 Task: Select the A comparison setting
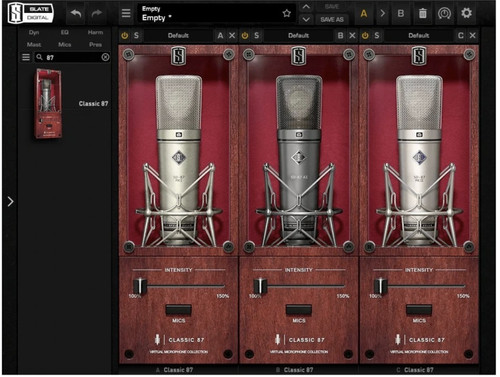tap(364, 14)
